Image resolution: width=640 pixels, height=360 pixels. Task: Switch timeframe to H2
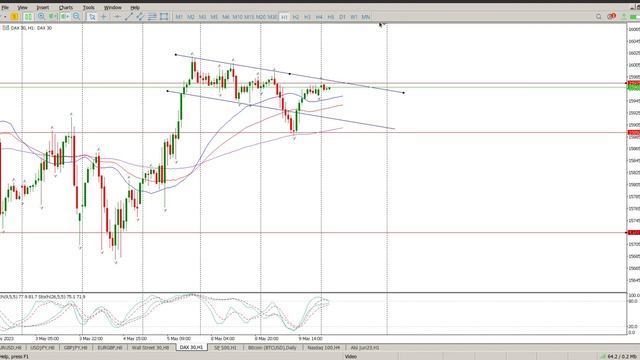tap(296, 17)
